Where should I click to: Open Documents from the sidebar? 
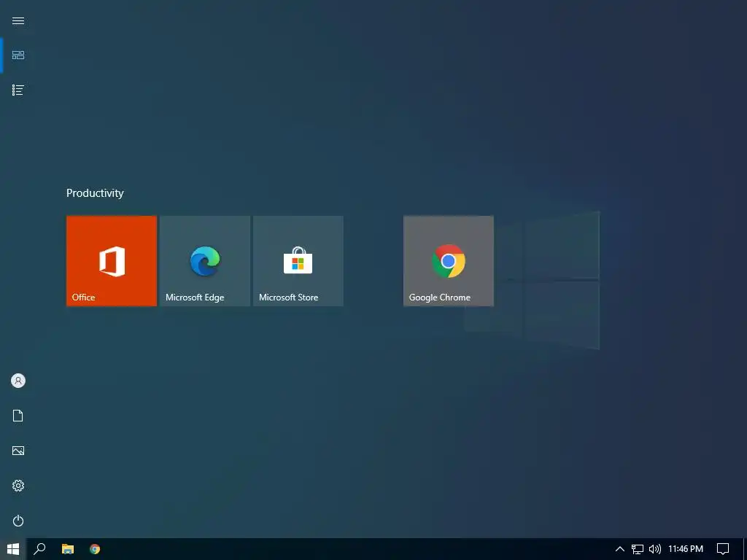click(x=18, y=416)
